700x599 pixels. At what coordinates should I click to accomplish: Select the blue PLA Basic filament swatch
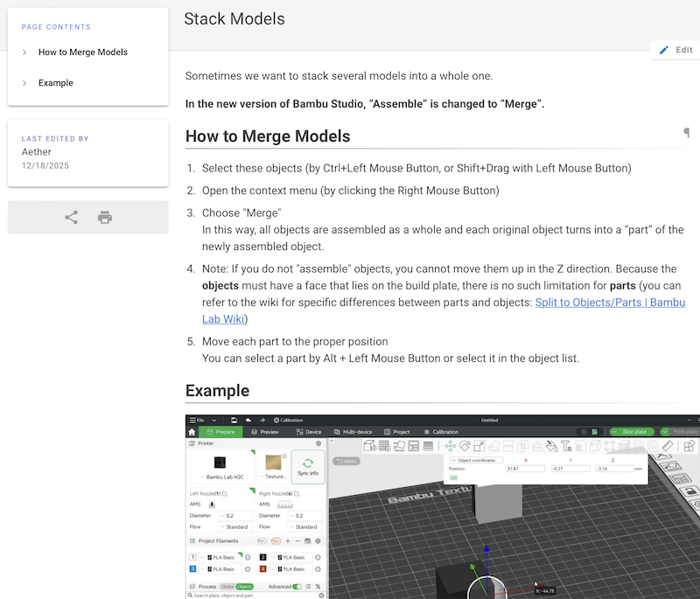[x=192, y=569]
